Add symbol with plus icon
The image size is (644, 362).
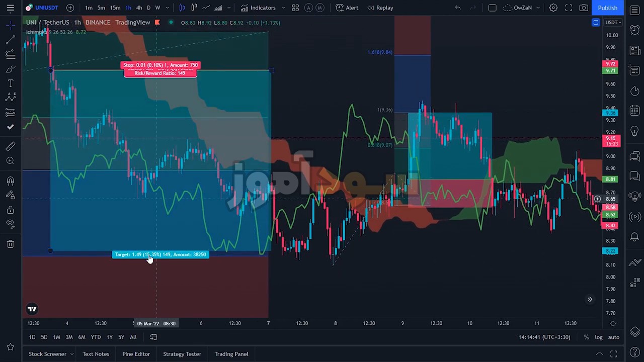[70, 8]
